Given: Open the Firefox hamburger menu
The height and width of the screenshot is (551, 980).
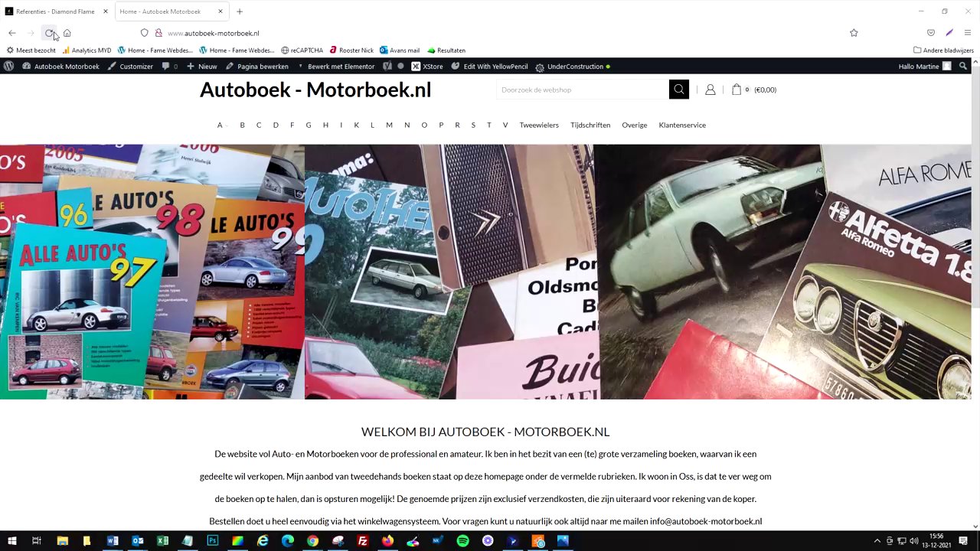Looking at the screenshot, I should coord(968,33).
